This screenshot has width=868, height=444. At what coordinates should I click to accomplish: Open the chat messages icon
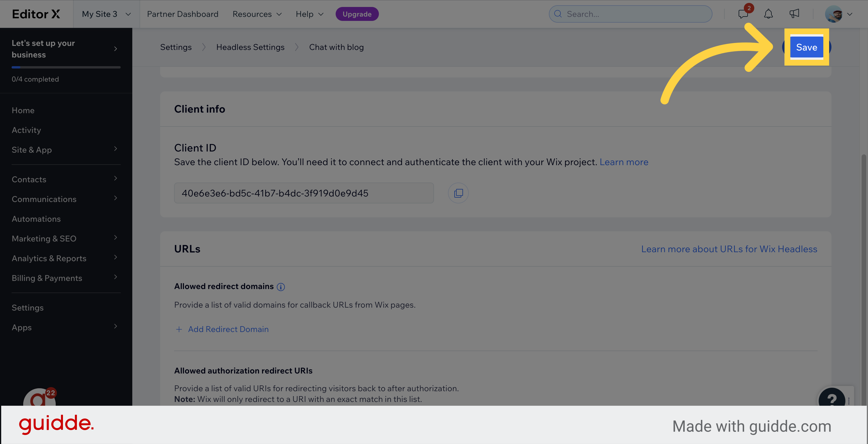743,14
